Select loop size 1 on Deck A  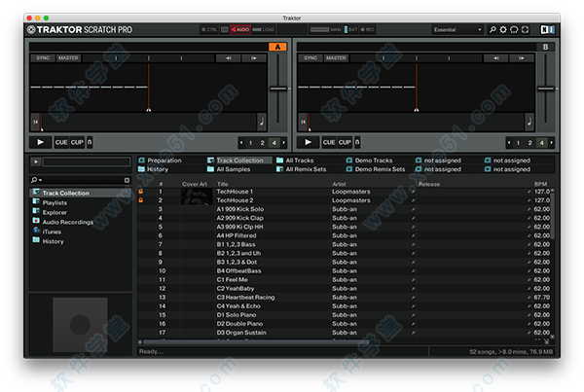250,143
